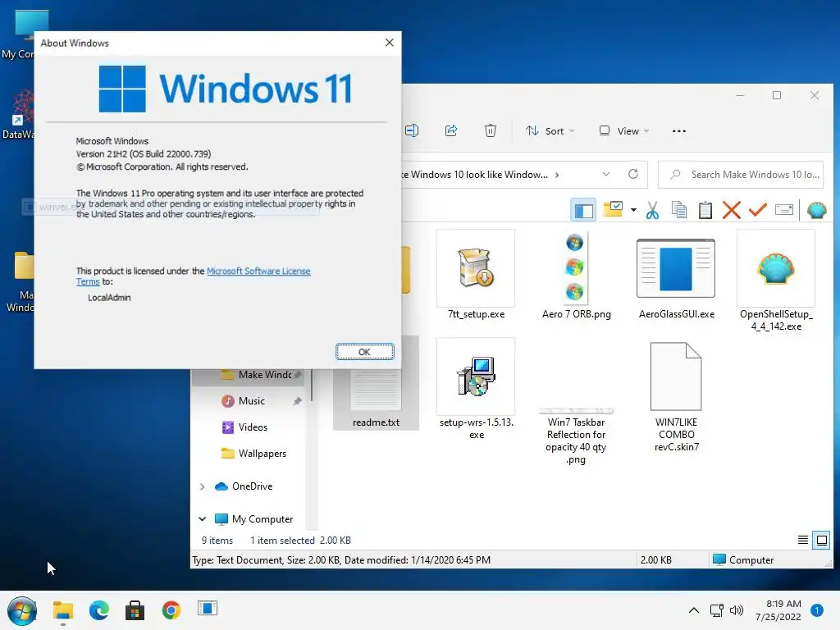Open the Windows 7 style Start orb
The width and height of the screenshot is (840, 630).
[x=22, y=610]
